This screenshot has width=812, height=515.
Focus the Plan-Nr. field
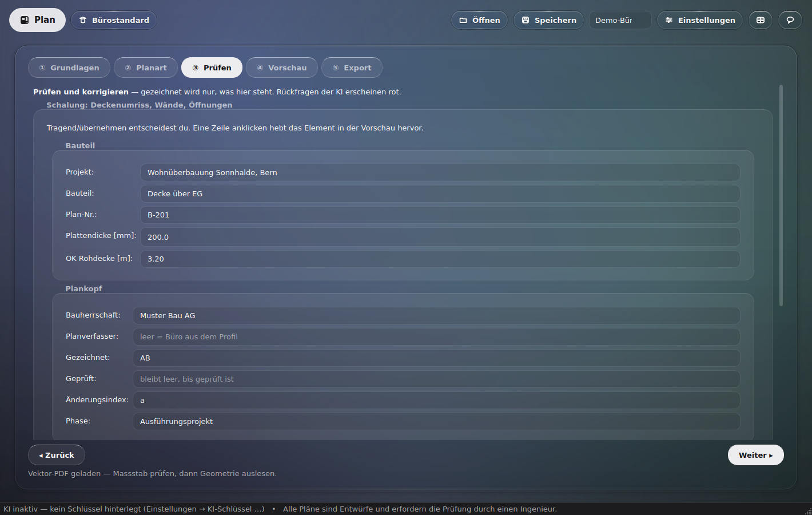(440, 215)
